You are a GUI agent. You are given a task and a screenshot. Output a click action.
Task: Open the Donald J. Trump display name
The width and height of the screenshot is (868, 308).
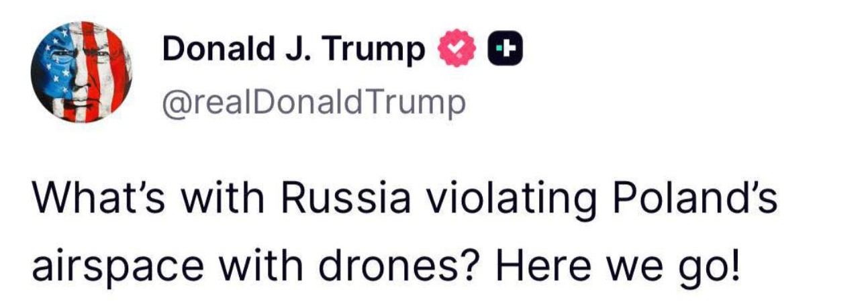pos(293,49)
